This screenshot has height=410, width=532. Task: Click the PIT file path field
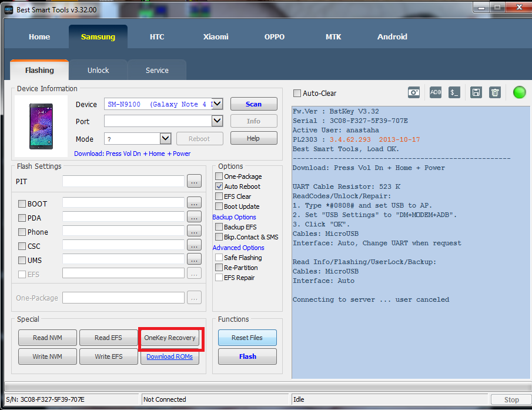(x=123, y=181)
